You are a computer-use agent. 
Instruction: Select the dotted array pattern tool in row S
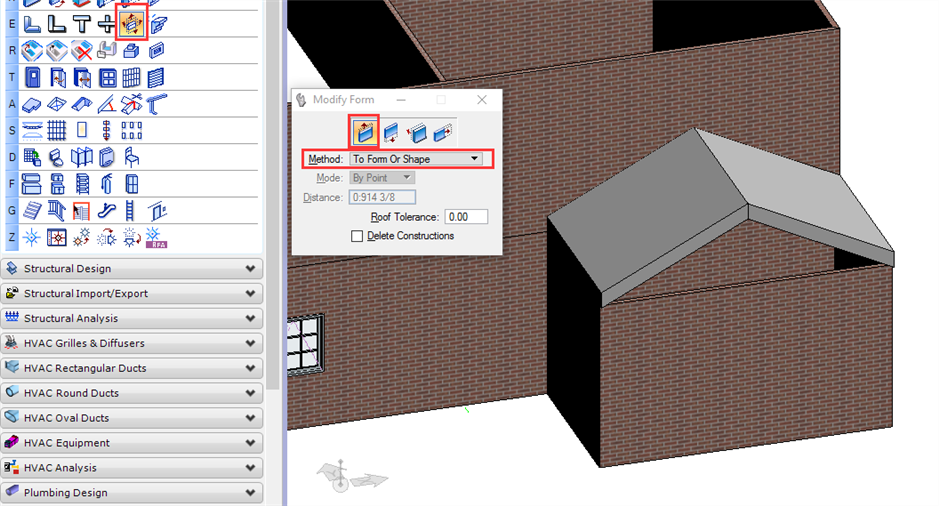click(x=131, y=131)
